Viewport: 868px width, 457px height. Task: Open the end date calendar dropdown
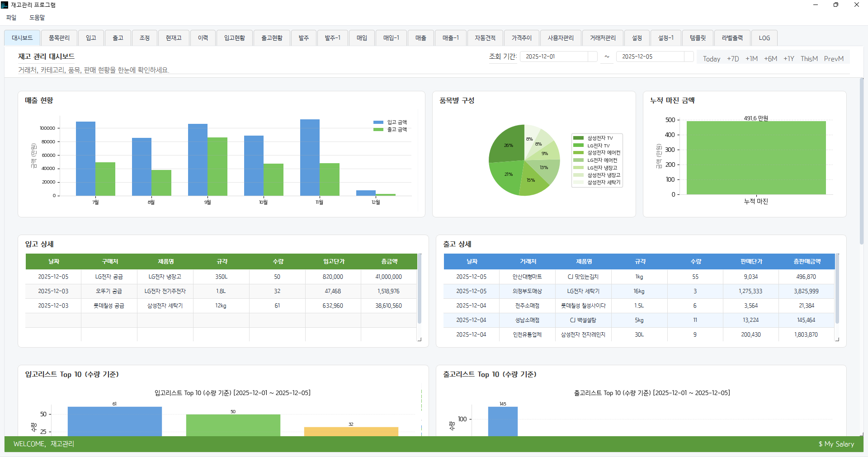689,57
